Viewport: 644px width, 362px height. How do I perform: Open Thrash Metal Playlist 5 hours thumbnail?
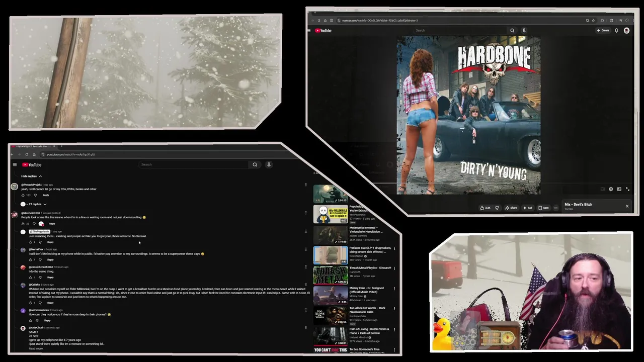click(330, 275)
